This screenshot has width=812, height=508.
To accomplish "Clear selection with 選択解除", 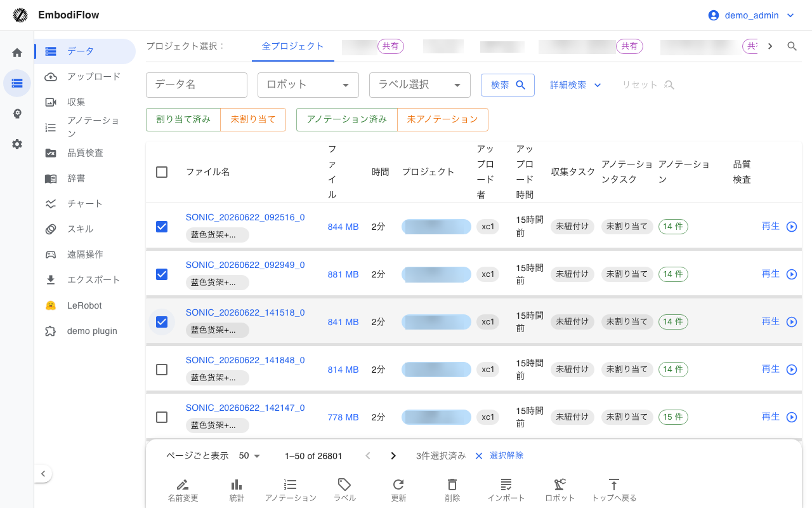I will pyautogui.click(x=499, y=456).
